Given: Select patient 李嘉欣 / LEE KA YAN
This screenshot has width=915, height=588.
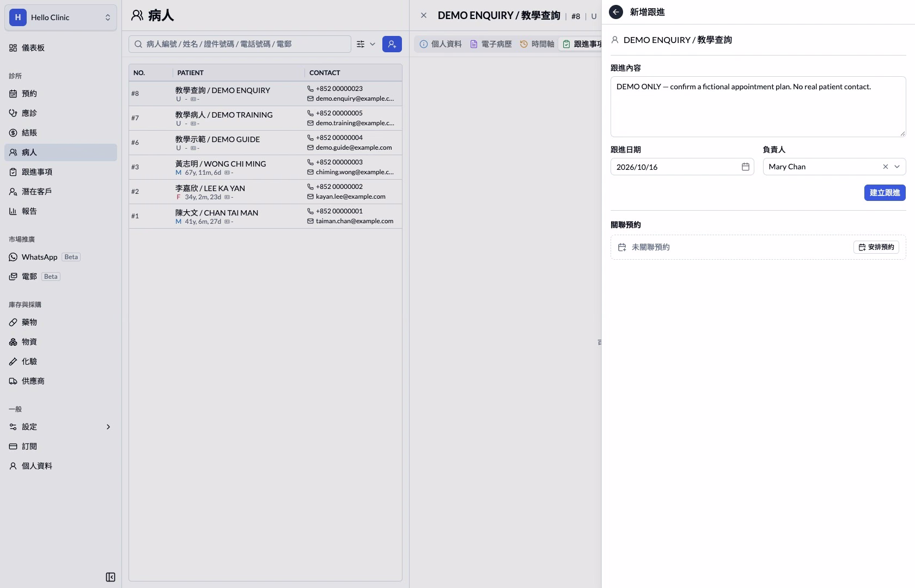Looking at the screenshot, I should tap(265, 192).
